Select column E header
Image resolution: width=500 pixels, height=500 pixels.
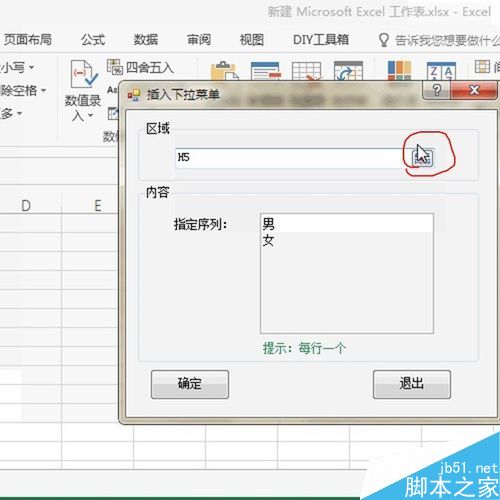point(98,206)
